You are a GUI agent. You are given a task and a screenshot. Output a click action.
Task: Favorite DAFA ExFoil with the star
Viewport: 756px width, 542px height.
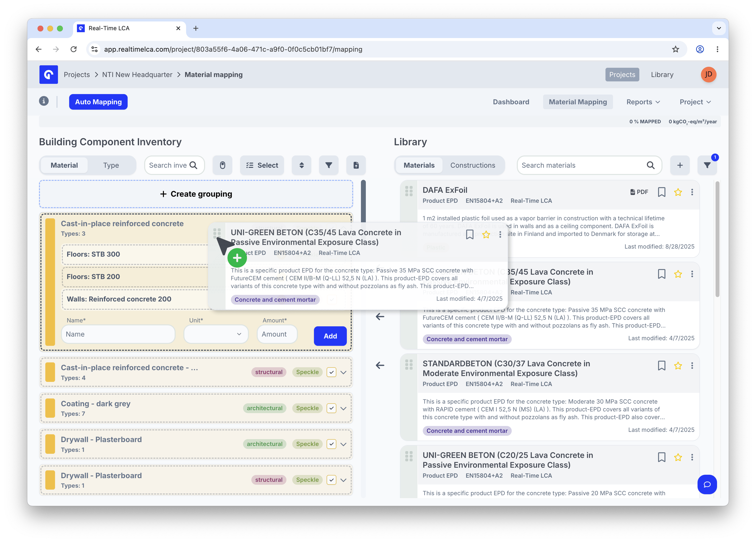[x=678, y=192]
